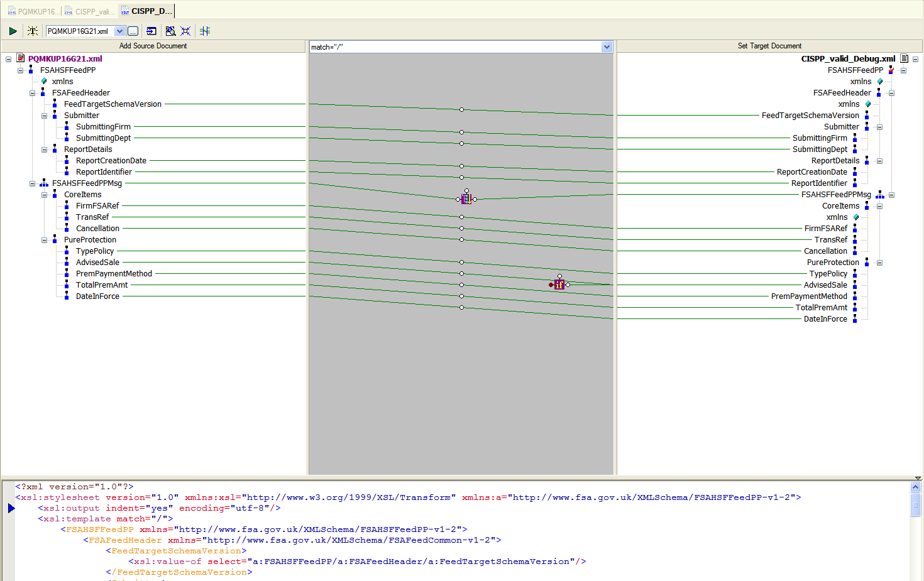924x581 pixels.
Task: Click the Set Target Document button
Action: click(x=769, y=46)
